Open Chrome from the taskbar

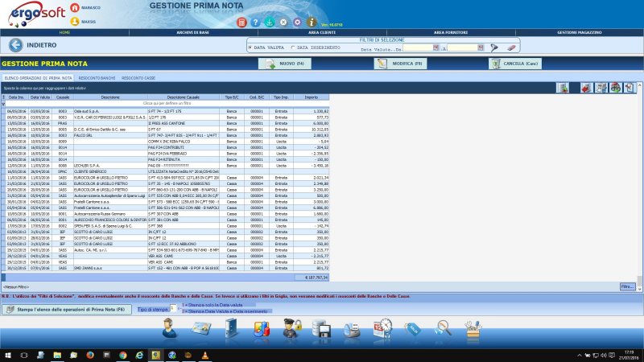[123, 355]
